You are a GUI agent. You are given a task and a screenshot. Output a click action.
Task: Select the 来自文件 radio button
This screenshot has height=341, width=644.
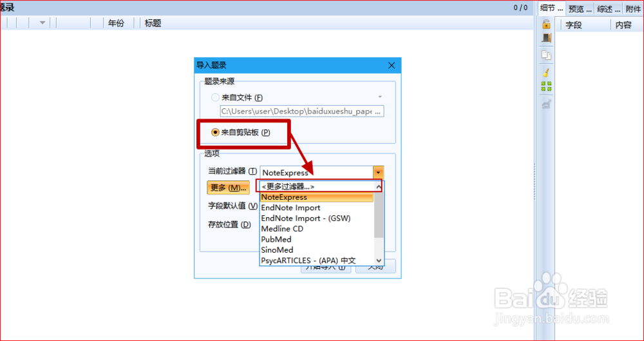(x=215, y=97)
